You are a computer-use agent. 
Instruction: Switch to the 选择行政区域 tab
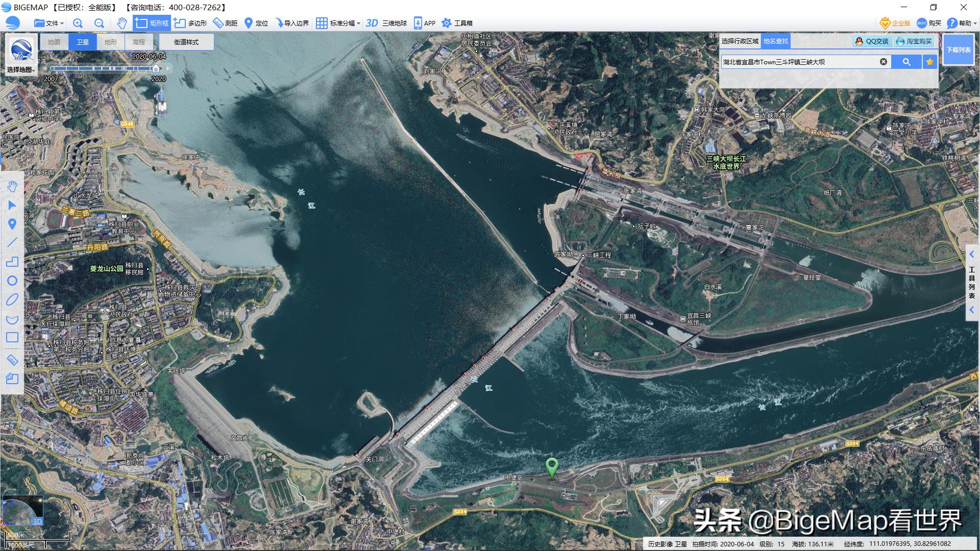point(740,41)
